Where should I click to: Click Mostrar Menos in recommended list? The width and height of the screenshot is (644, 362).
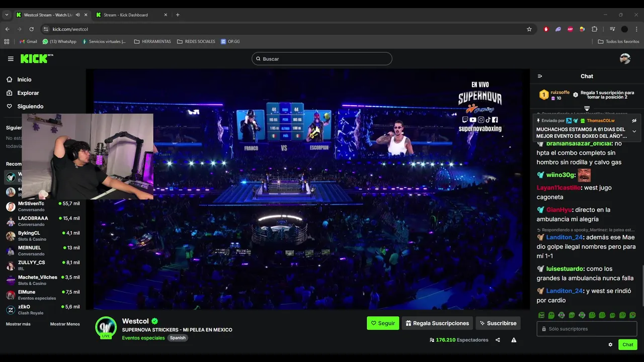click(x=65, y=324)
